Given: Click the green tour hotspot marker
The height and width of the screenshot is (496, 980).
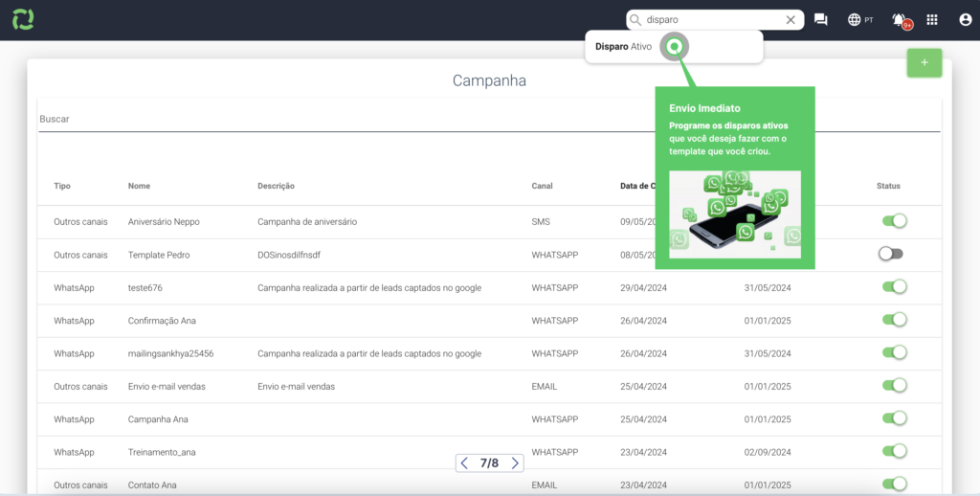Looking at the screenshot, I should 675,46.
